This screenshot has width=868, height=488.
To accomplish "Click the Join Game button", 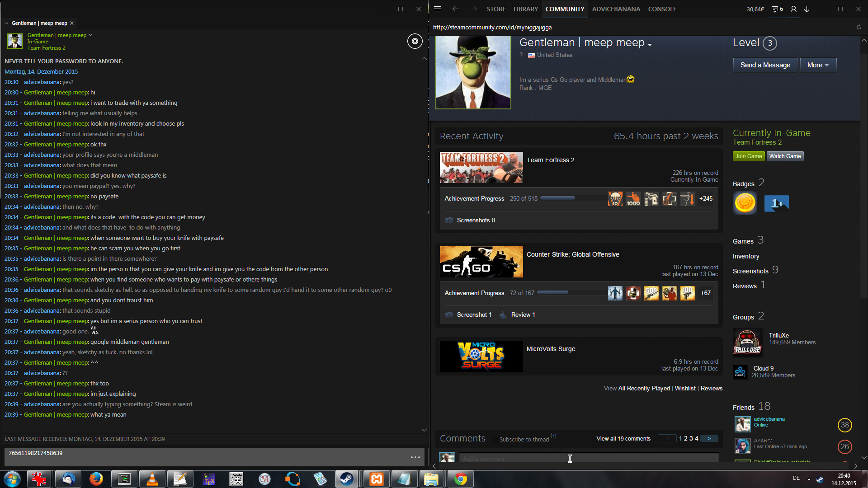I will 748,156.
